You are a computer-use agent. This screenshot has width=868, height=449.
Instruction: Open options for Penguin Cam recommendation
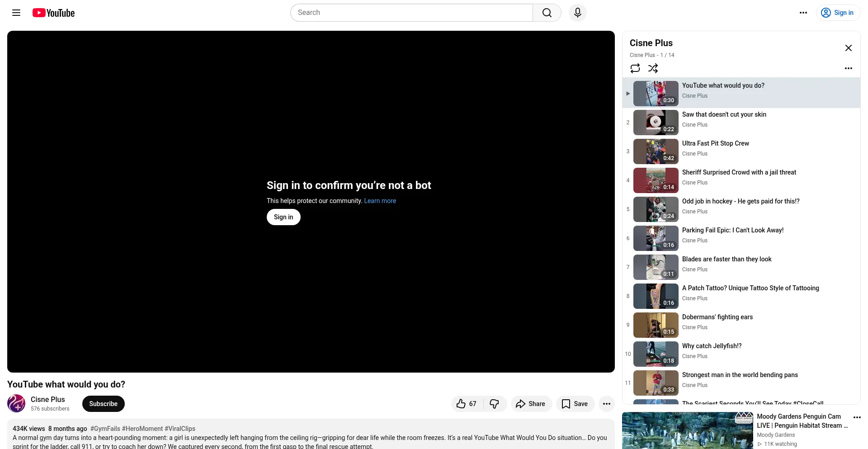pos(857,417)
